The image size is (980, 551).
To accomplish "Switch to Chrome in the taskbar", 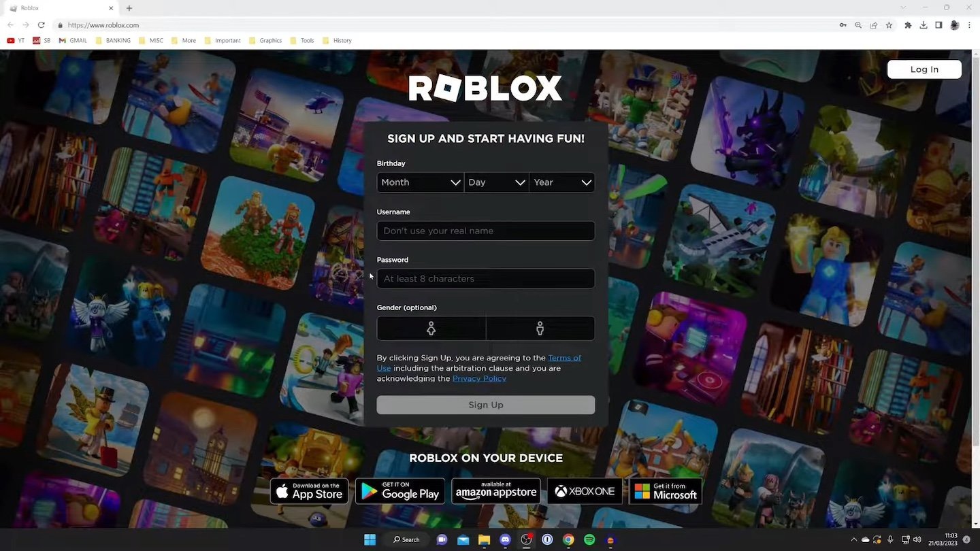I will pos(568,539).
